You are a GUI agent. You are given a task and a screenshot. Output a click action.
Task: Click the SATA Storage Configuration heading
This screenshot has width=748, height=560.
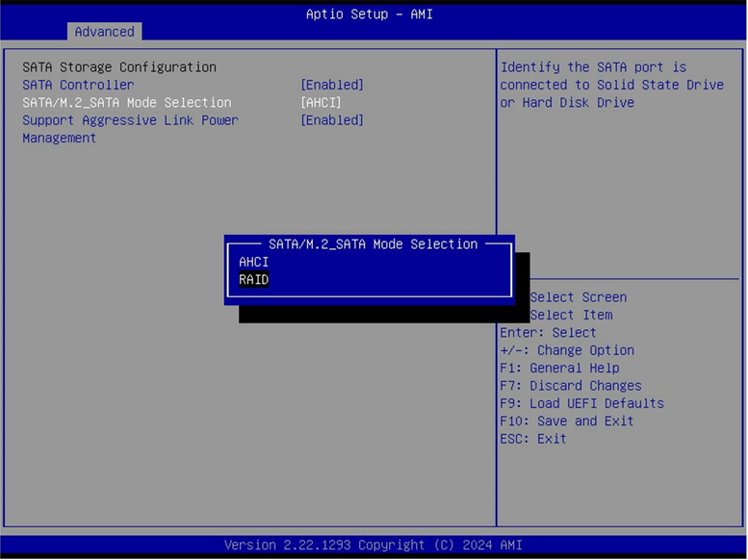119,67
